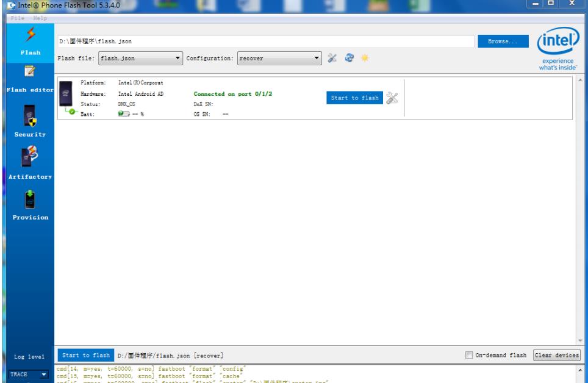
Task: Click the flash.json file path field
Action: [x=266, y=41]
